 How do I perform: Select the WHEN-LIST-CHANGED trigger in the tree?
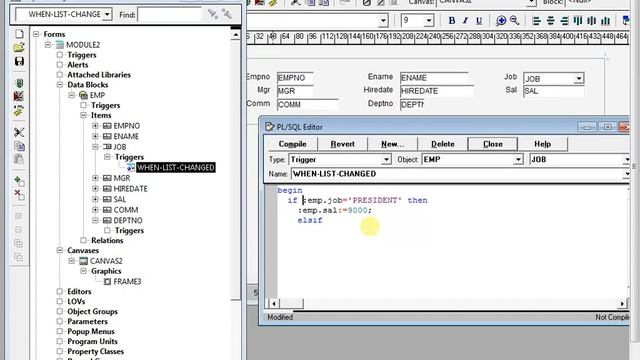(x=176, y=167)
